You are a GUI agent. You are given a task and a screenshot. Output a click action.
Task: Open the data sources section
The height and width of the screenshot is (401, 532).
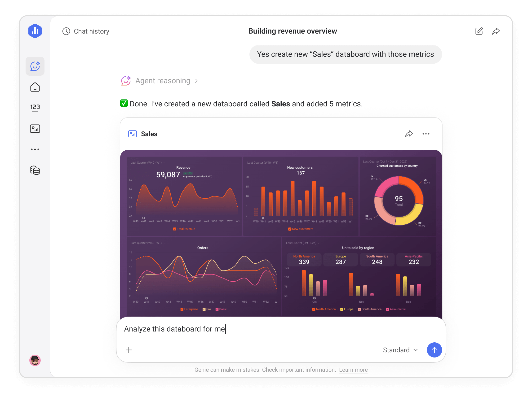click(35, 170)
